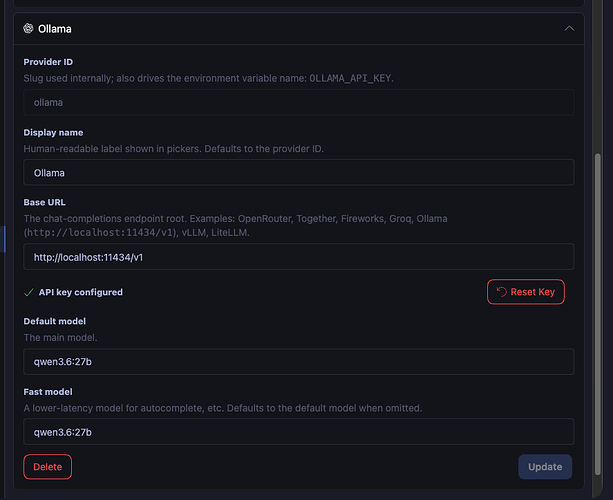Click the Display name label
The width and height of the screenshot is (613, 500).
coord(53,133)
